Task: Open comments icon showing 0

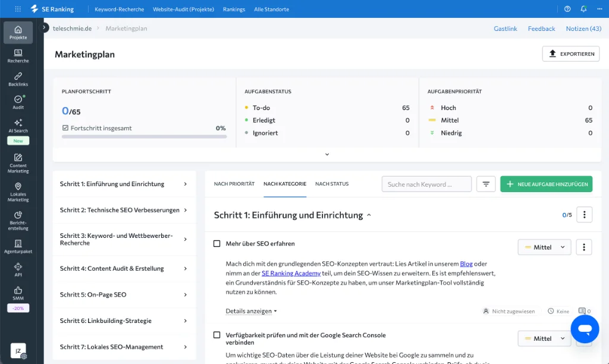Action: pos(585,311)
